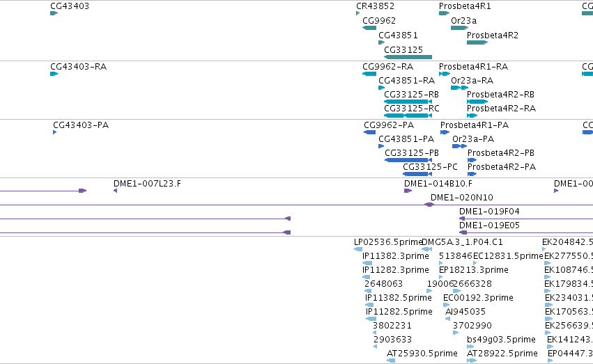Click EST IP11382.3prime
Screen dimensions: 593x364
[396, 256]
